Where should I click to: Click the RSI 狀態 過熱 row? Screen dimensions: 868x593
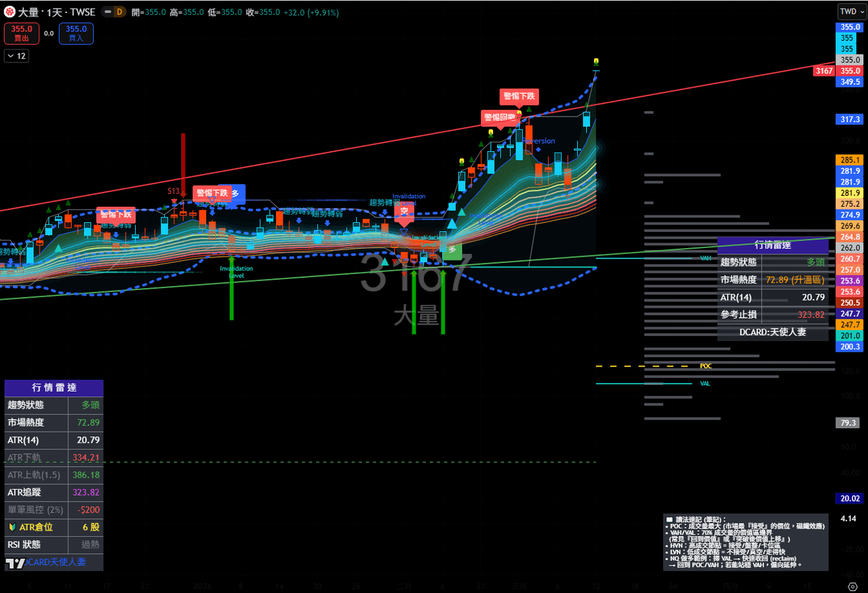click(54, 545)
